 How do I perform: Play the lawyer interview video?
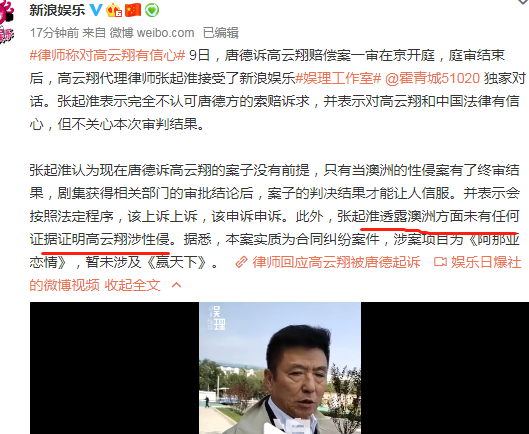(279, 368)
